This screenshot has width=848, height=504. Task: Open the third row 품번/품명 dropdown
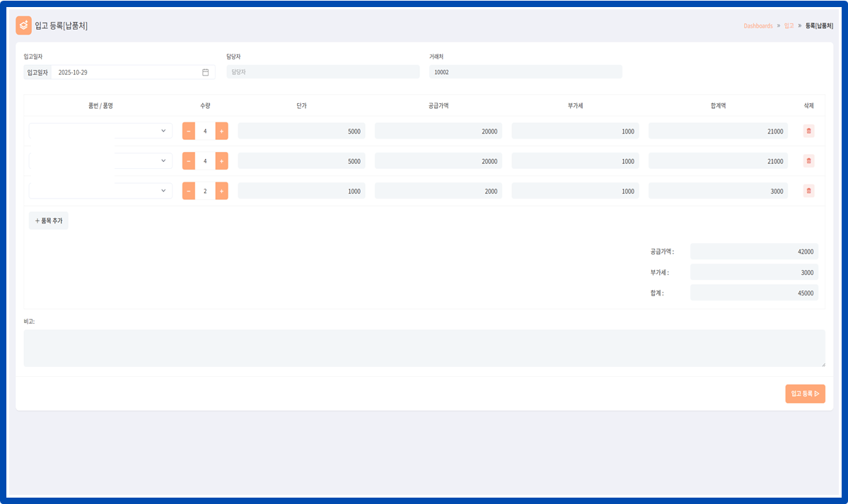[x=163, y=191]
